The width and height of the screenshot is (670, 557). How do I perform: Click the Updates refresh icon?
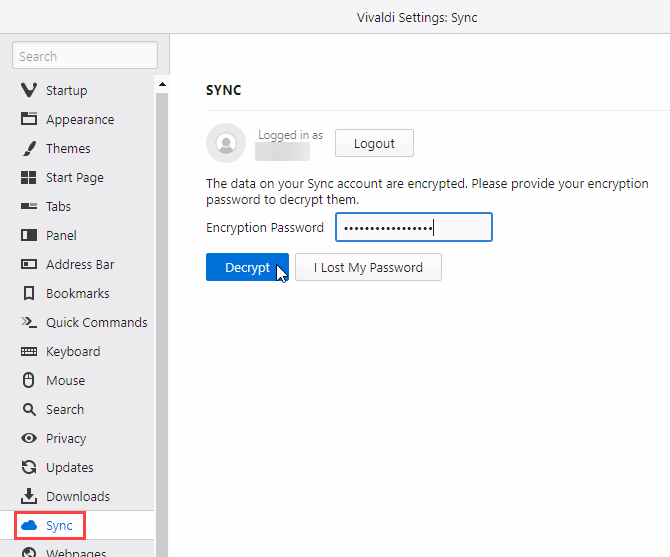point(29,467)
